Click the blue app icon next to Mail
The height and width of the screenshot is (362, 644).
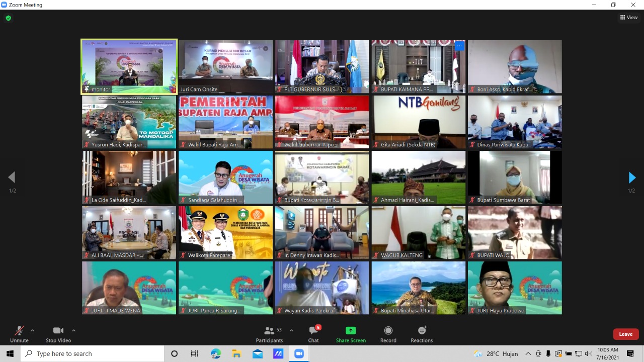tap(278, 354)
